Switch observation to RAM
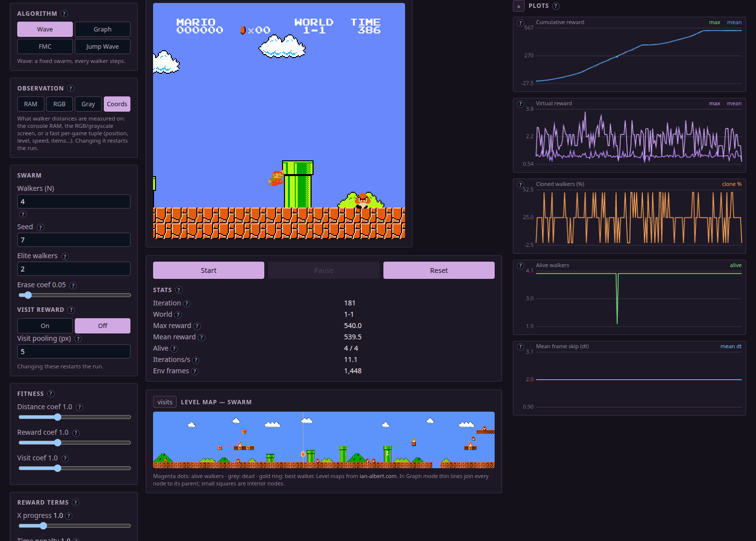The width and height of the screenshot is (756, 541). pos(31,104)
